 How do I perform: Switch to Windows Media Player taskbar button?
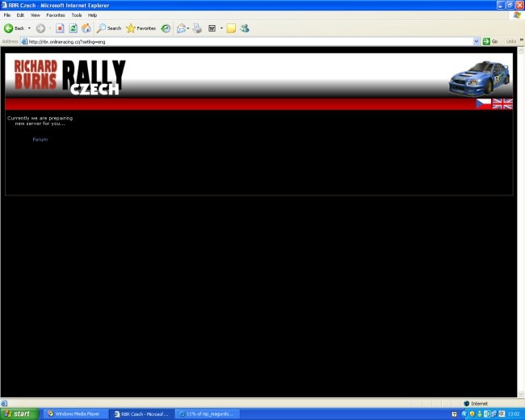pos(75,414)
